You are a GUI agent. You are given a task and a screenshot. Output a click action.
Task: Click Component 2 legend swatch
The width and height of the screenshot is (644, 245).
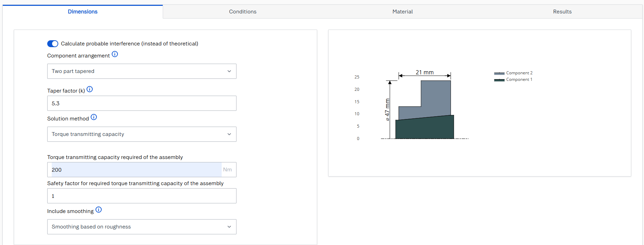(499, 73)
